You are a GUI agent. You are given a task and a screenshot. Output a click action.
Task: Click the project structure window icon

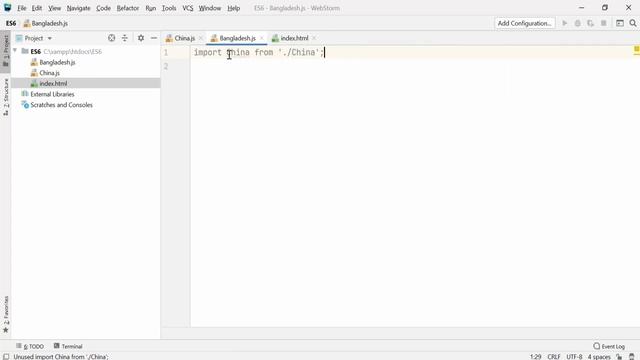[x=620, y=23]
